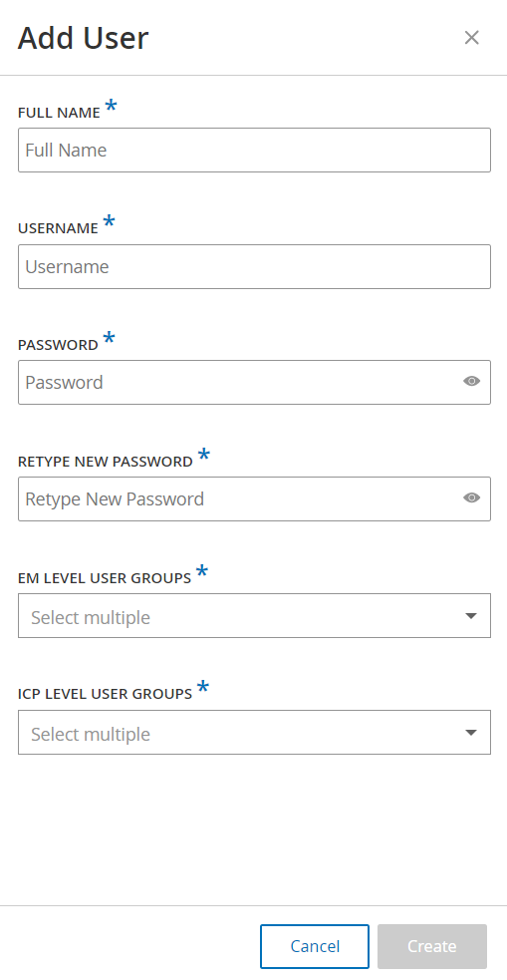This screenshot has width=507, height=980.
Task: Click the ICP Level User Groups dropdown arrow
Action: click(x=471, y=733)
